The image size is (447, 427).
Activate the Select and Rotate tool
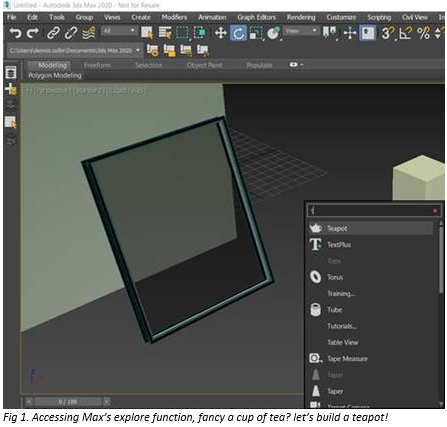pyautogui.click(x=238, y=33)
